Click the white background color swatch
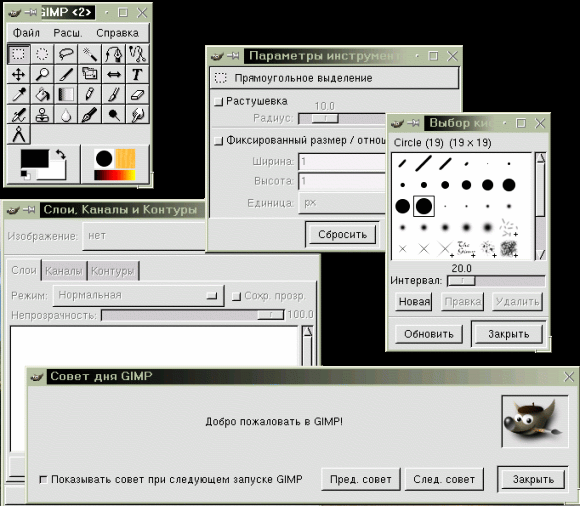 coord(55,173)
